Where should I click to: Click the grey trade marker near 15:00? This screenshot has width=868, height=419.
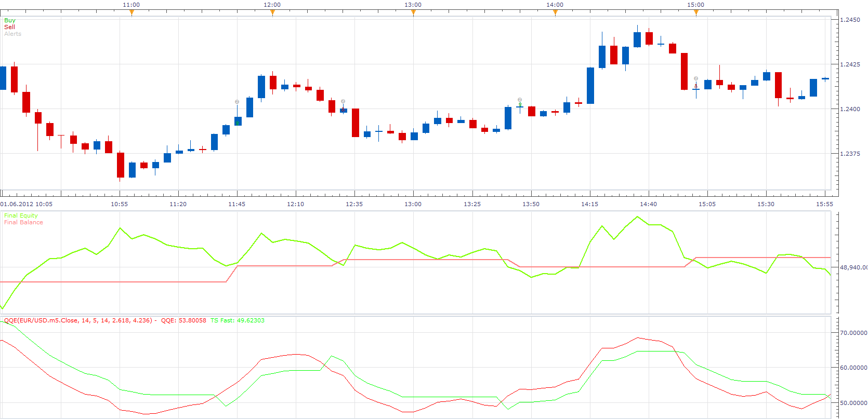coord(696,78)
